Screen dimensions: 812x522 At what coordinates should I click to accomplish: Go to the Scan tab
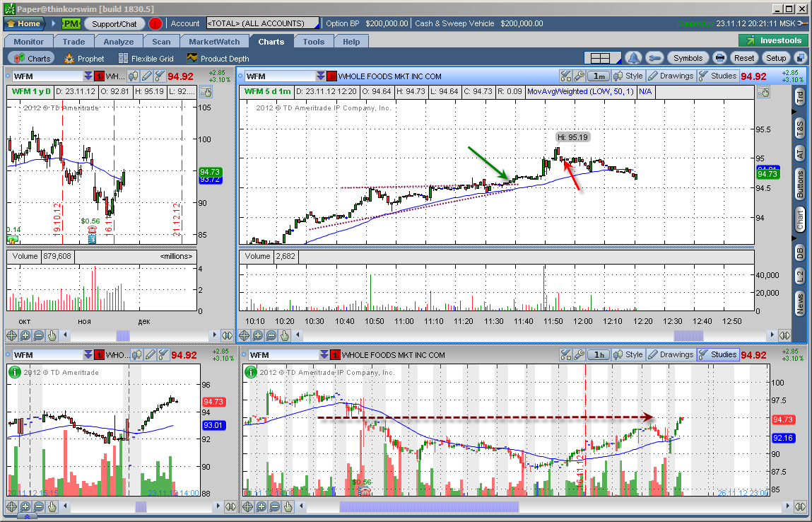(x=161, y=42)
